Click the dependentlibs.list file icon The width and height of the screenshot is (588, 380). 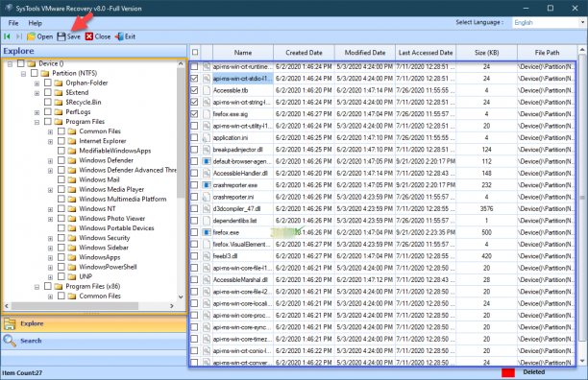pos(207,221)
